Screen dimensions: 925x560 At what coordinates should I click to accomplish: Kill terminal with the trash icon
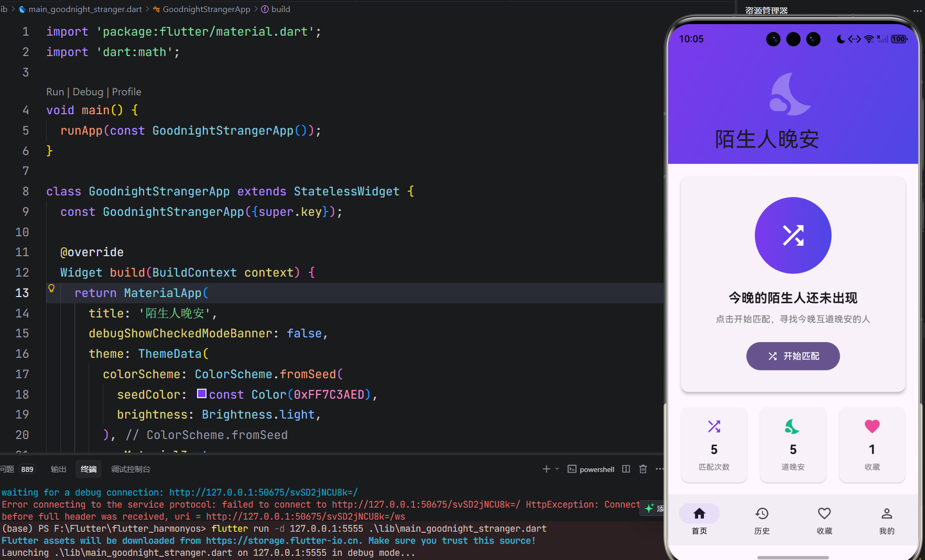643,469
